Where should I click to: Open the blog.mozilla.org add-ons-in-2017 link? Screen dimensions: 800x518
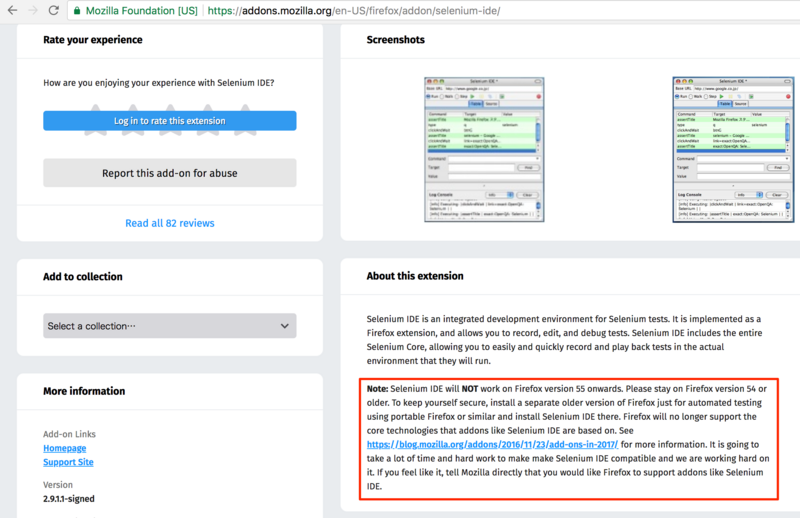click(x=492, y=445)
